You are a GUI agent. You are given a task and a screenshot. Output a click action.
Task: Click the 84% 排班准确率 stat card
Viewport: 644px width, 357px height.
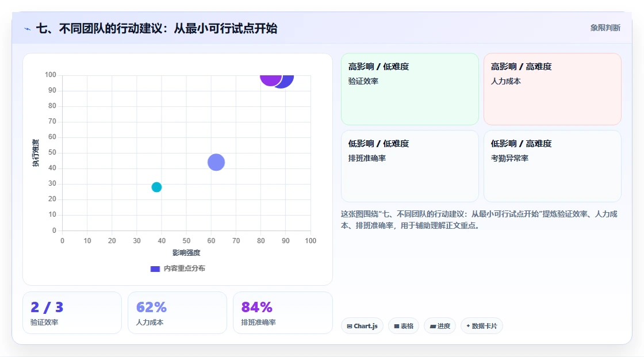[282, 313]
